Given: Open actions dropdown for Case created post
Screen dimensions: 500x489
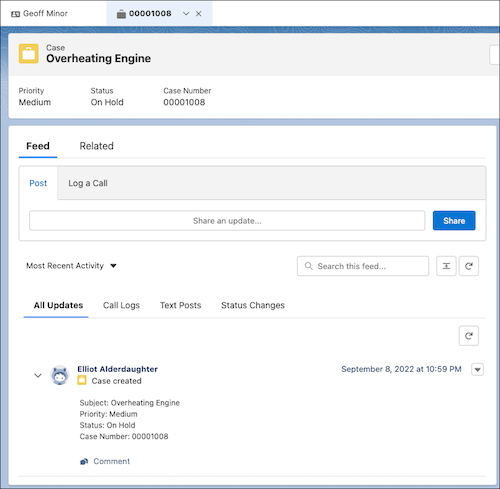Looking at the screenshot, I should (x=477, y=369).
